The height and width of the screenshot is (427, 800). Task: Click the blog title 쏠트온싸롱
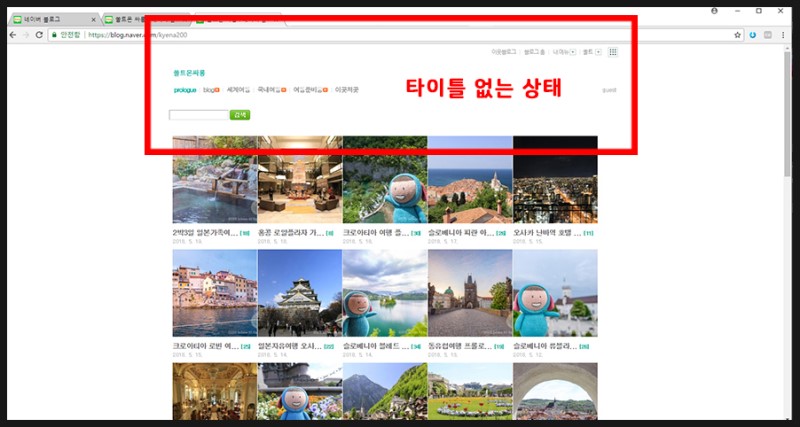tap(189, 73)
